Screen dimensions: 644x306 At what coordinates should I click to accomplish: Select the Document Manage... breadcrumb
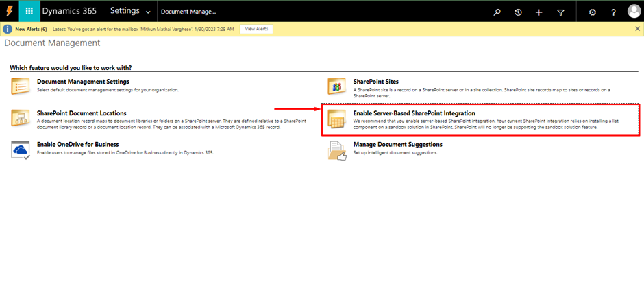pyautogui.click(x=188, y=12)
